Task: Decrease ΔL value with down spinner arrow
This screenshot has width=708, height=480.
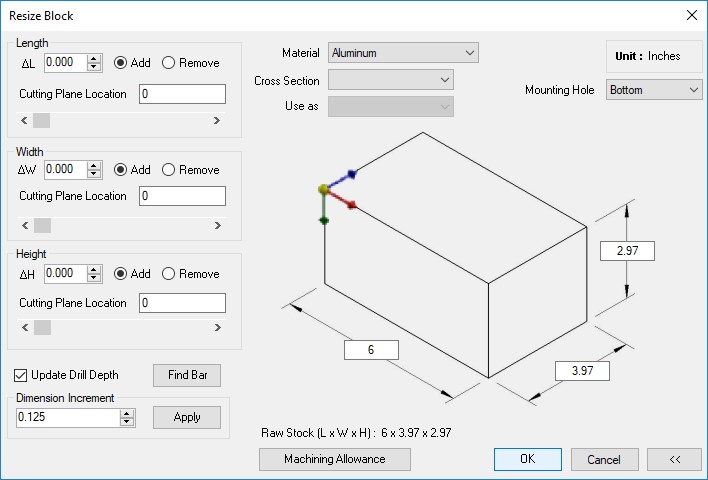Action: (x=93, y=67)
